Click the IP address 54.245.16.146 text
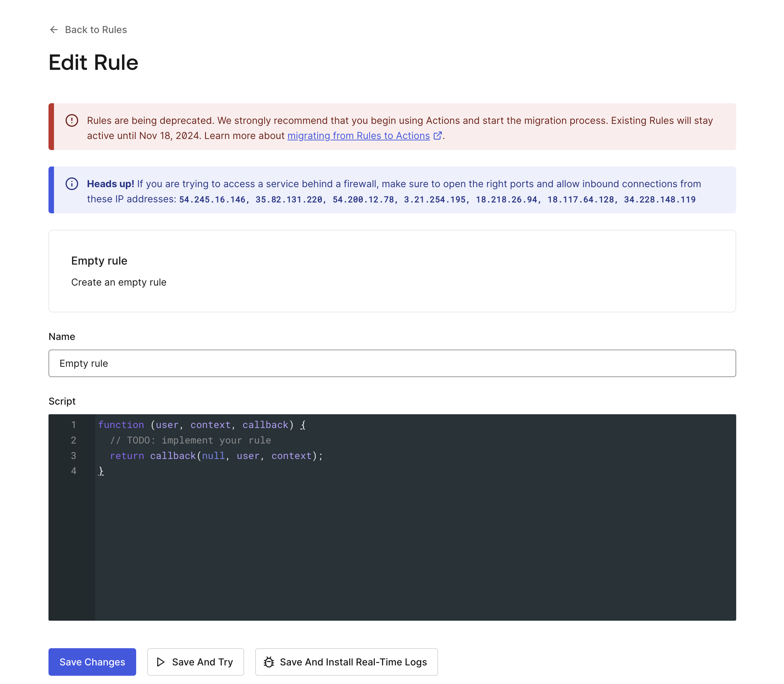 (212, 199)
